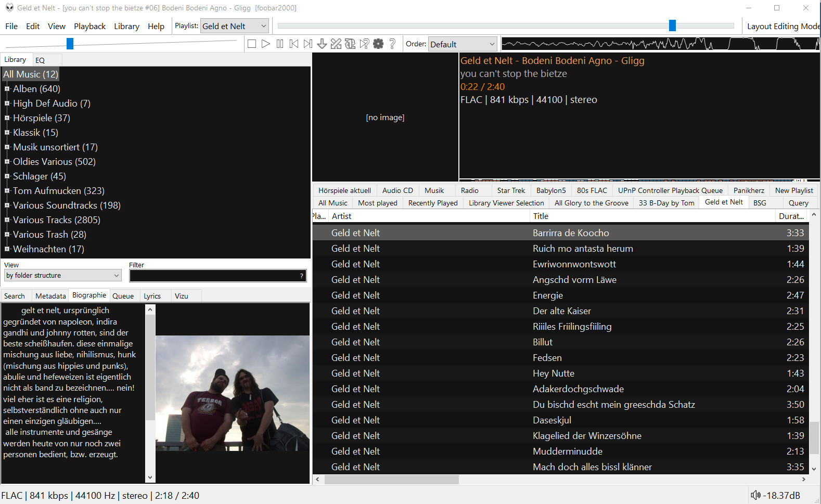Open the Playlist dropdown 'Geld et Nelt'
The width and height of the screenshot is (821, 504).
point(235,26)
